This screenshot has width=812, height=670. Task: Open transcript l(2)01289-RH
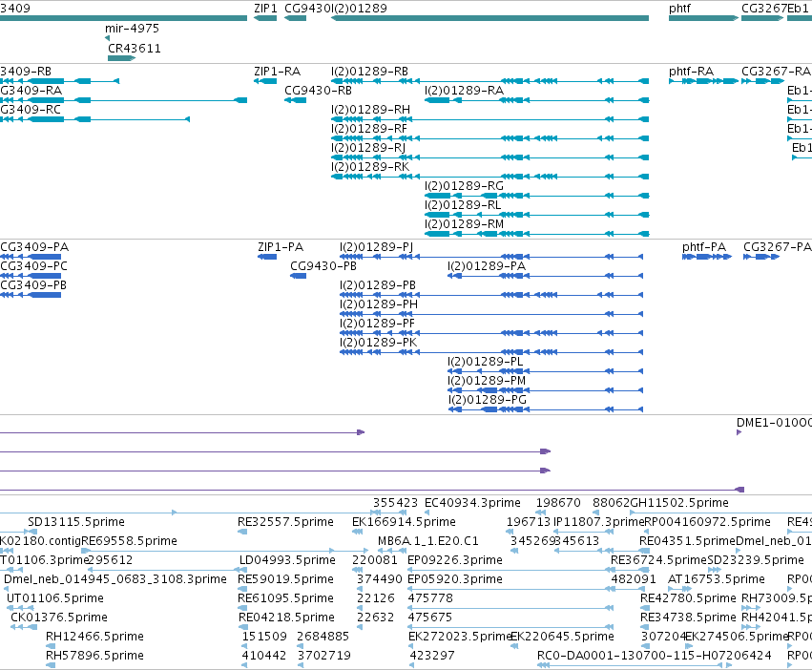(371, 110)
